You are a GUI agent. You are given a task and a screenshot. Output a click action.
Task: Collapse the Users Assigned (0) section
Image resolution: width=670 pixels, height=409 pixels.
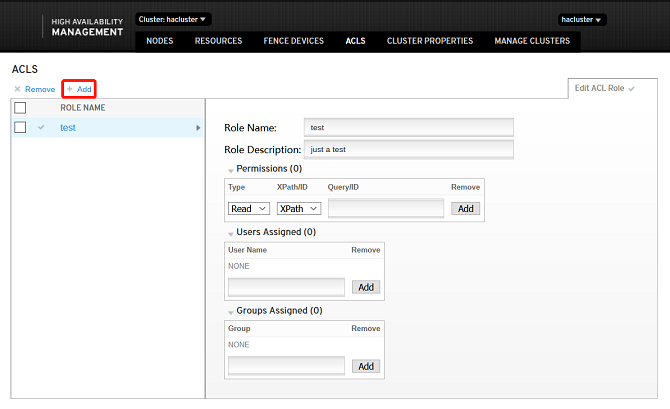(231, 232)
